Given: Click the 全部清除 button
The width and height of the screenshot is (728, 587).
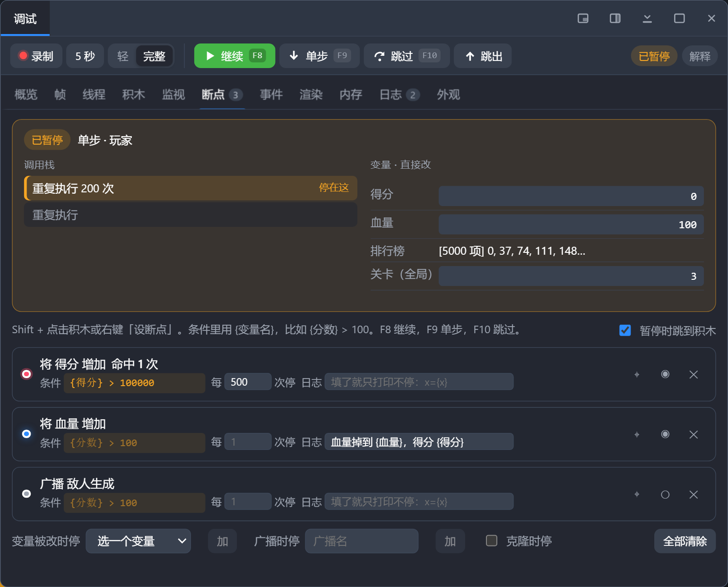Looking at the screenshot, I should pos(685,541).
